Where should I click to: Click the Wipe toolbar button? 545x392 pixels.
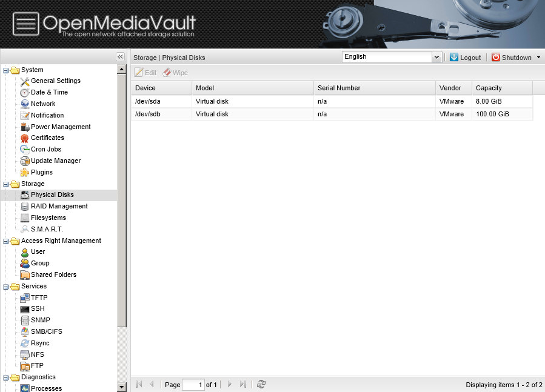[175, 73]
